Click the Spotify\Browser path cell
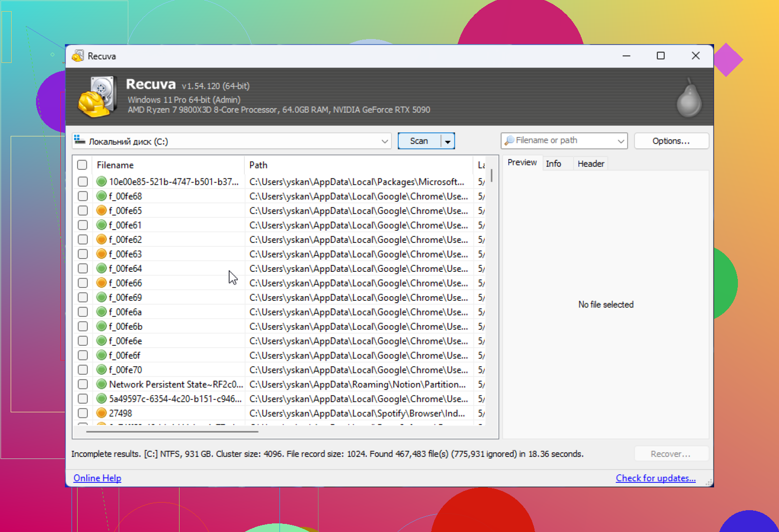Image resolution: width=779 pixels, height=532 pixels. click(358, 413)
